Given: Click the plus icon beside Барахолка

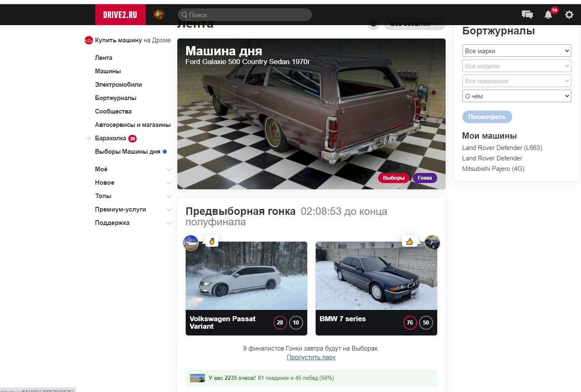Looking at the screenshot, I should pyautogui.click(x=88, y=138).
